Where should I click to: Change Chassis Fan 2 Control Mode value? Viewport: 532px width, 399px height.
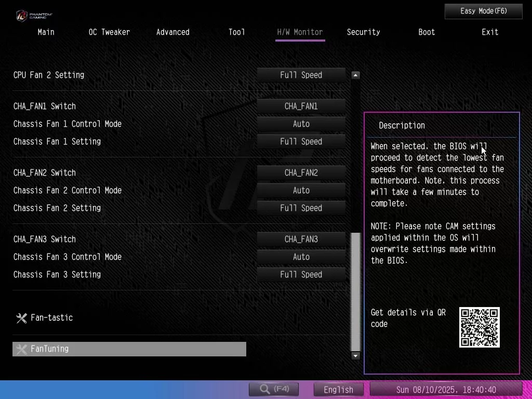pos(301,190)
